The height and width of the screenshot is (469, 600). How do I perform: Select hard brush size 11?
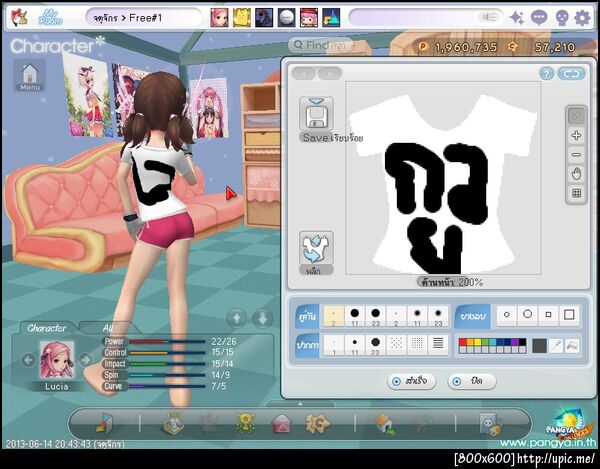pyautogui.click(x=355, y=316)
